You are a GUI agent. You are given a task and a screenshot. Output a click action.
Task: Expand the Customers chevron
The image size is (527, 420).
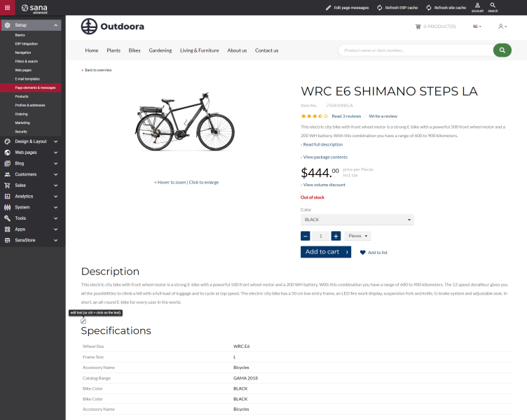pyautogui.click(x=56, y=174)
